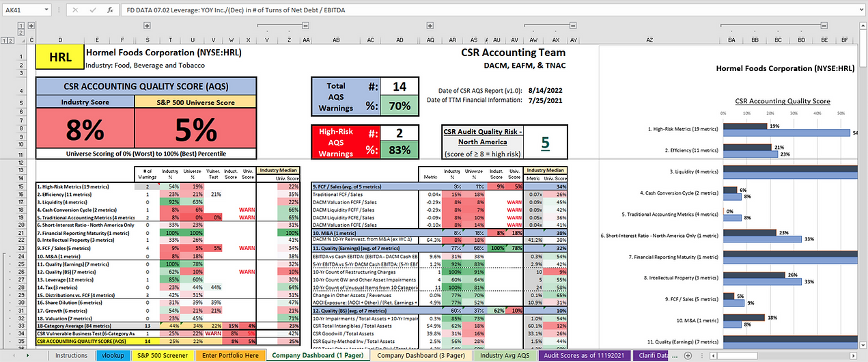868x362 pixels.
Task: Click the 'Universe Scoring of 0% (Worst)' note
Action: pos(147,153)
